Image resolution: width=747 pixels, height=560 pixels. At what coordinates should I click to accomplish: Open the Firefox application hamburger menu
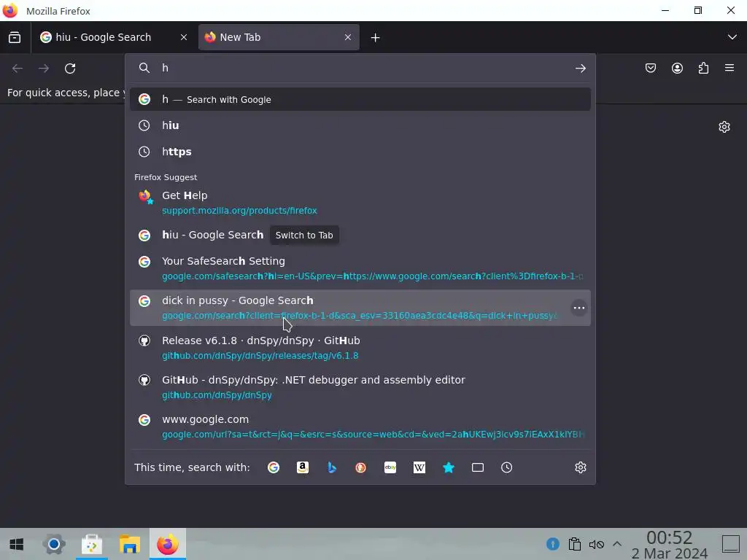click(x=729, y=68)
